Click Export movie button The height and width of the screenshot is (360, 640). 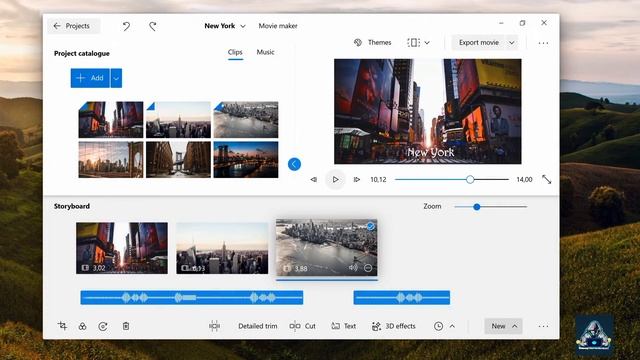click(x=478, y=42)
